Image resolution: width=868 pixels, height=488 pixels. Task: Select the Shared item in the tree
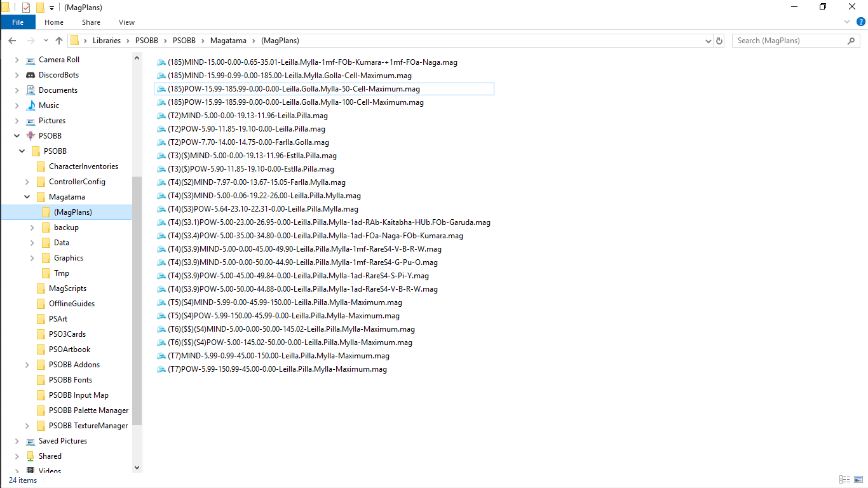pyautogui.click(x=50, y=456)
